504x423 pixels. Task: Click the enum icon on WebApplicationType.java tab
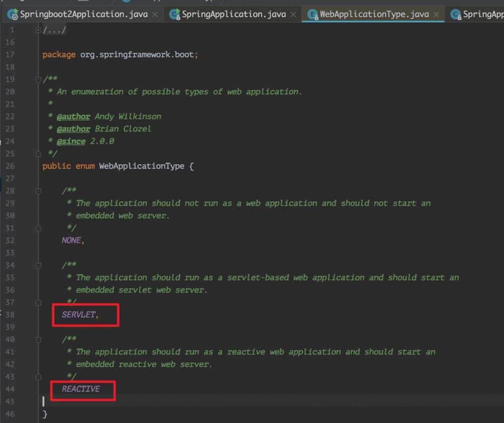311,14
